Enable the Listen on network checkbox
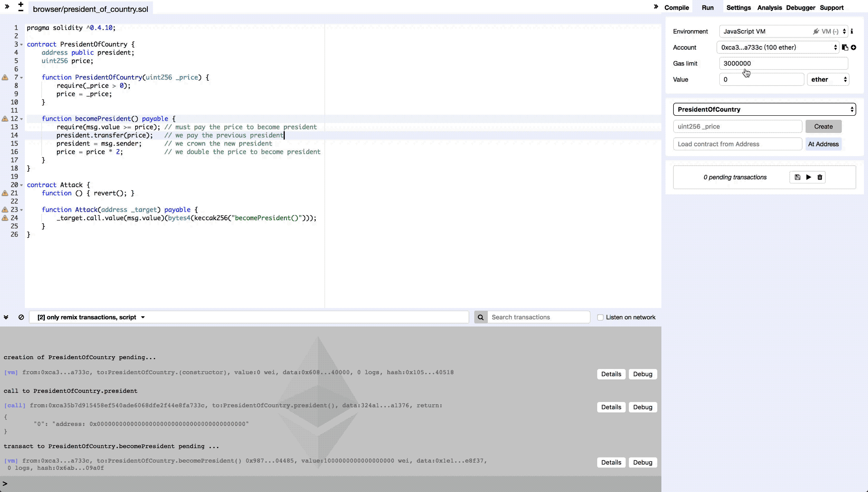Viewport: 868px width, 492px height. (600, 317)
